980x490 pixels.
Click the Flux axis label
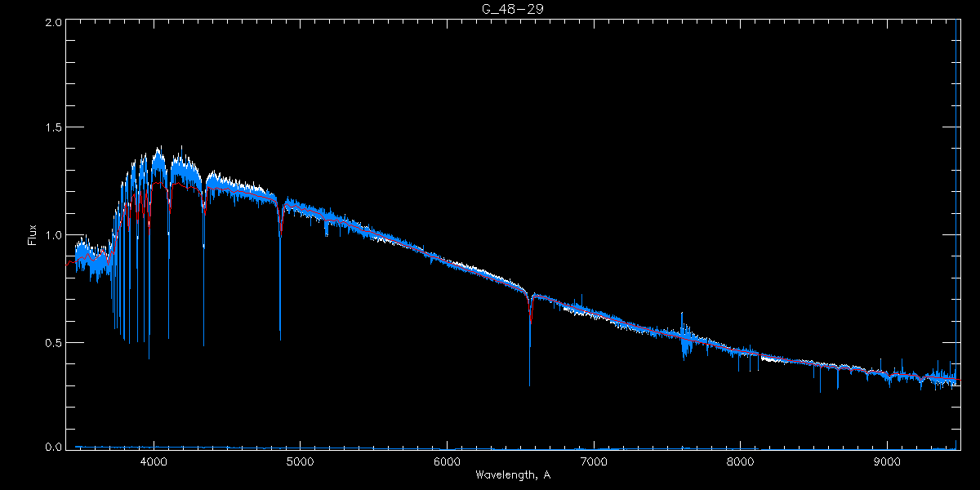(33, 235)
